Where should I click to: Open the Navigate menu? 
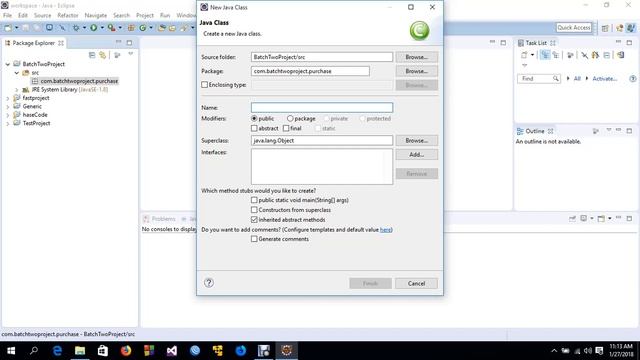tap(96, 15)
